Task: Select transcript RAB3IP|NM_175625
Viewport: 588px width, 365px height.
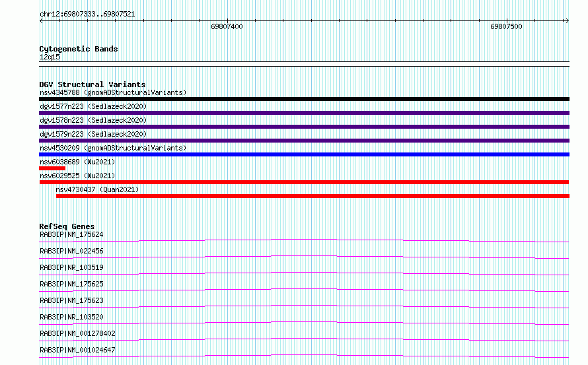Action: 71,284
